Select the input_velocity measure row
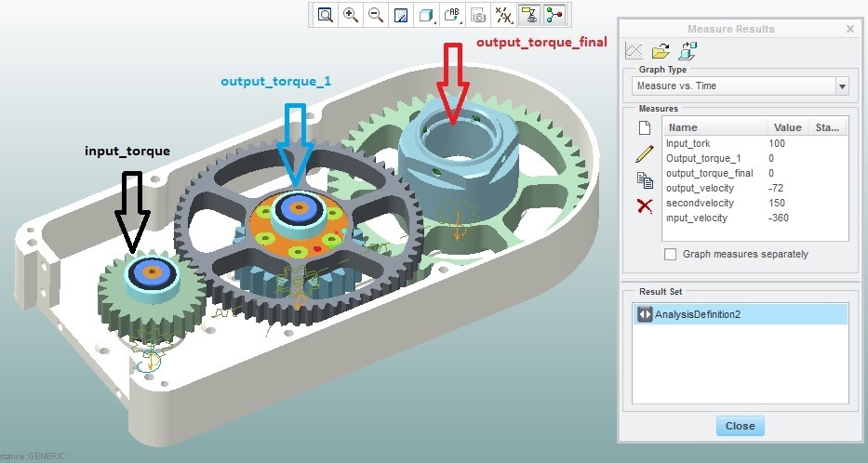 (x=755, y=218)
